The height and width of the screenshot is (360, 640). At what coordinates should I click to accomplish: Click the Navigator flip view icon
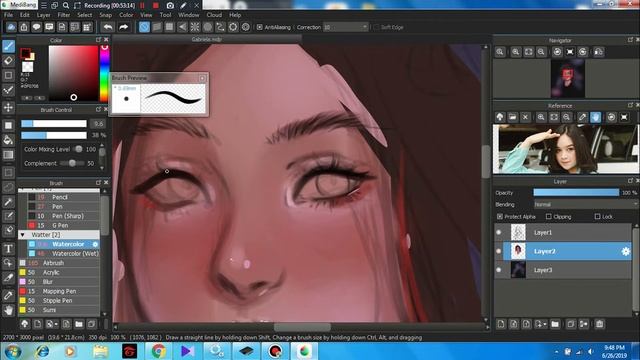tap(599, 52)
